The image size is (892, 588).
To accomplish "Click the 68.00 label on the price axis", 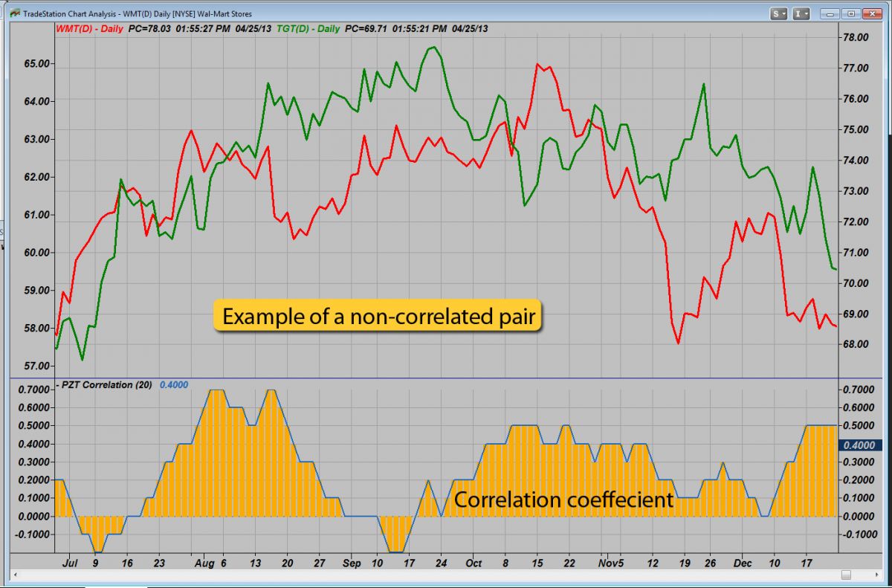I will coord(856,344).
